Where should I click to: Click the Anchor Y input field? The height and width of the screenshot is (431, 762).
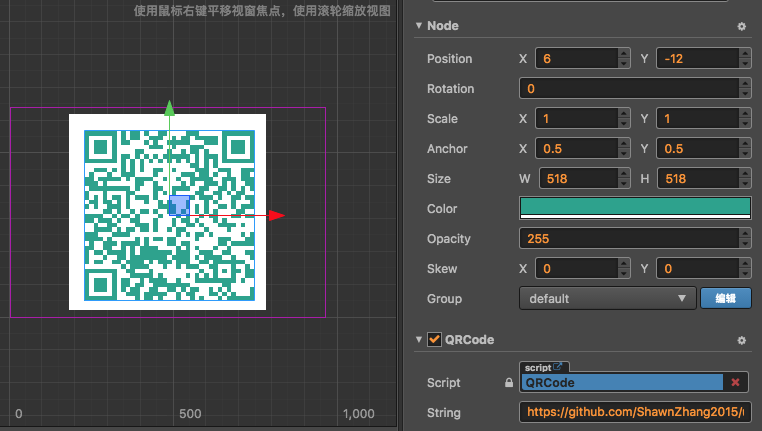(698, 148)
